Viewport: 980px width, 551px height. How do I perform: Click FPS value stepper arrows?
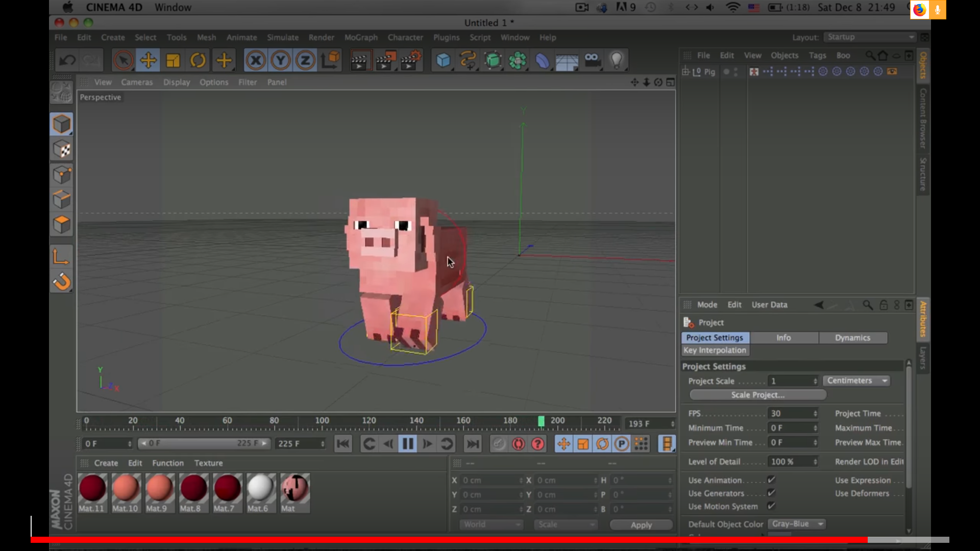815,413
